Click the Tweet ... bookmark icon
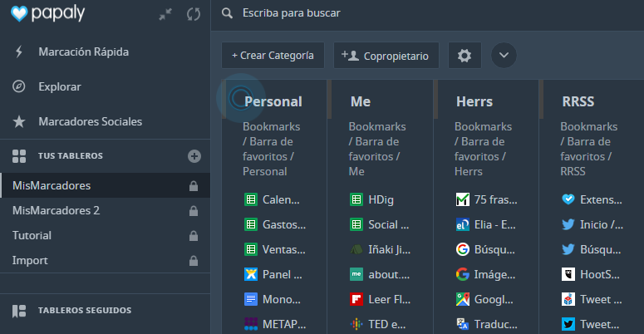This screenshot has height=334, width=644. (x=568, y=299)
